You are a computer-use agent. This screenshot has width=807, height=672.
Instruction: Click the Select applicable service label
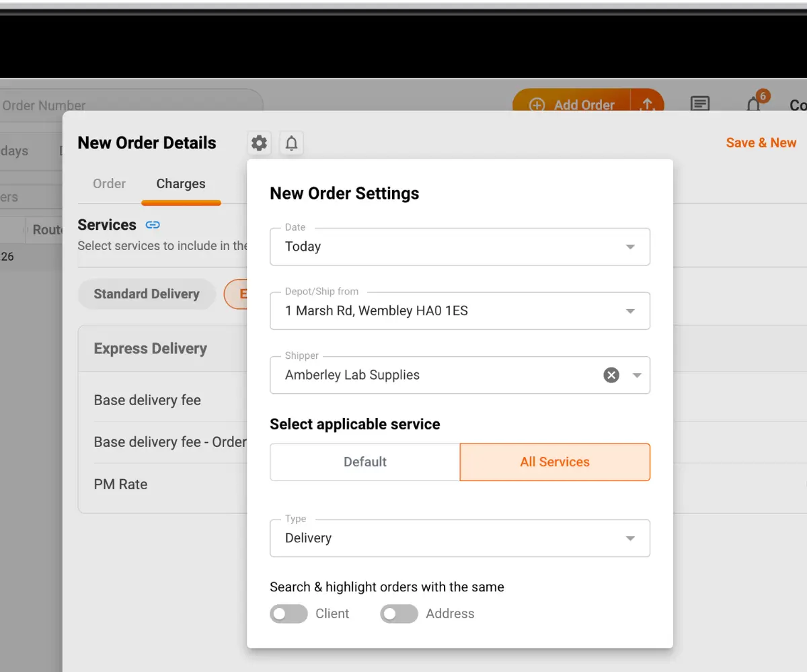tap(355, 424)
